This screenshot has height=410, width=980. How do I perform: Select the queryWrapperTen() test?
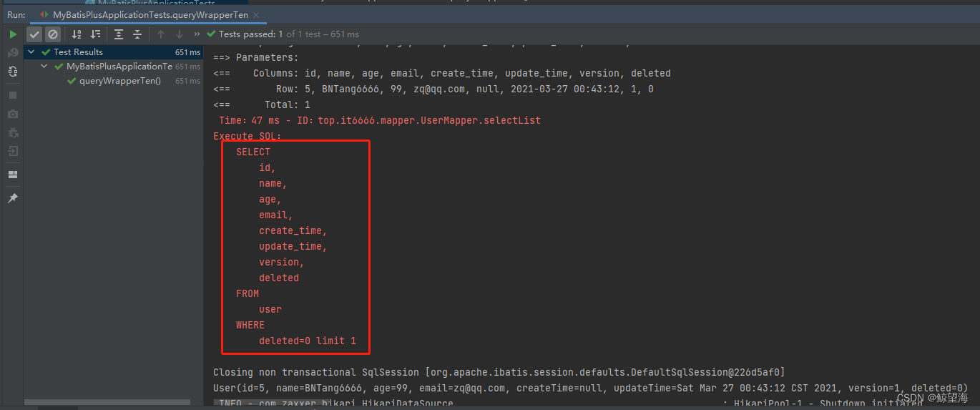pyautogui.click(x=114, y=81)
